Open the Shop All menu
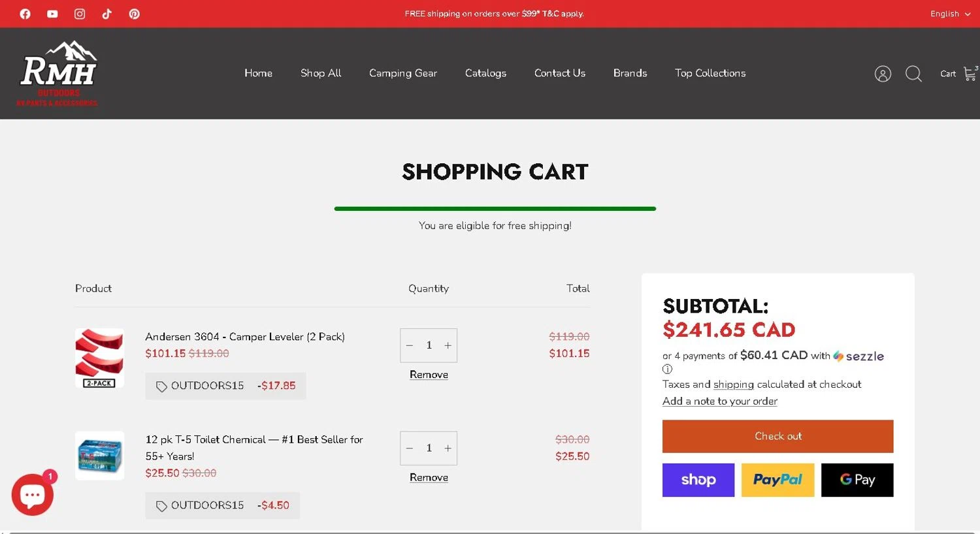The width and height of the screenshot is (980, 534). coord(321,73)
